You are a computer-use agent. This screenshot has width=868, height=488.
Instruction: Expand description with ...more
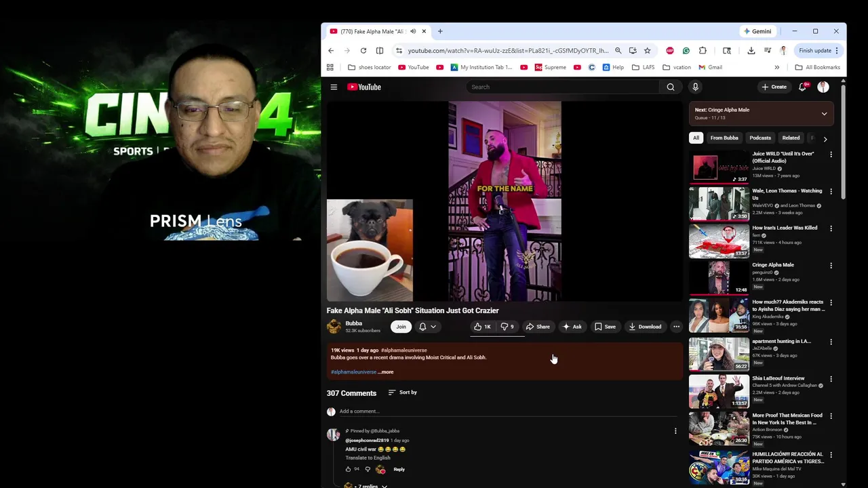pyautogui.click(x=385, y=372)
